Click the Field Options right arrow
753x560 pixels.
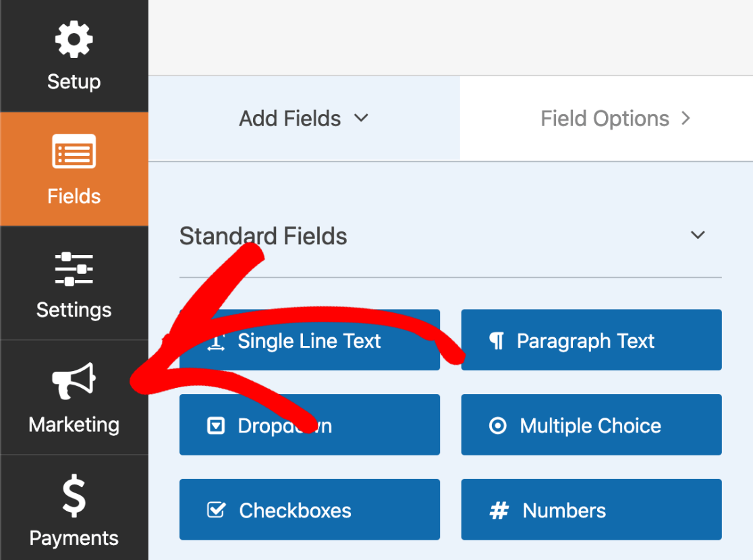point(686,119)
